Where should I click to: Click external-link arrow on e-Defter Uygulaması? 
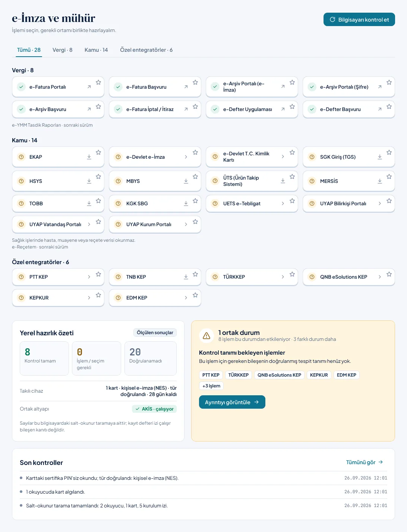(283, 109)
